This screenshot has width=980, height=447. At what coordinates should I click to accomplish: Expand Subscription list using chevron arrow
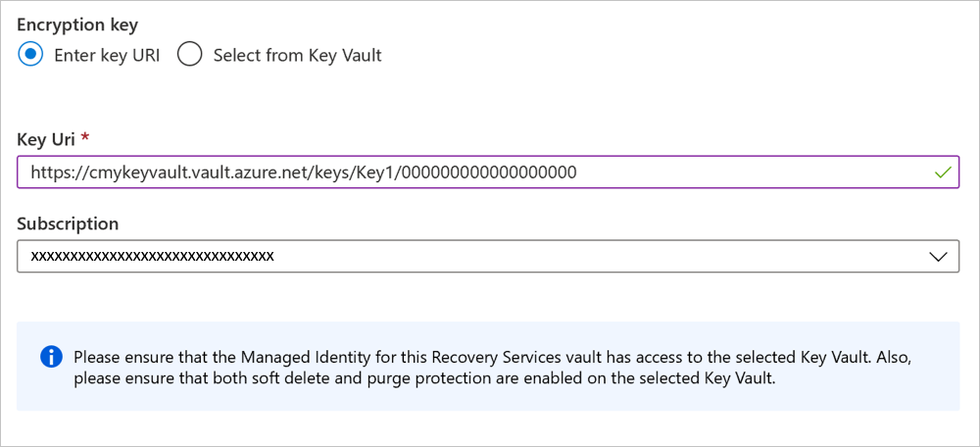point(938,256)
